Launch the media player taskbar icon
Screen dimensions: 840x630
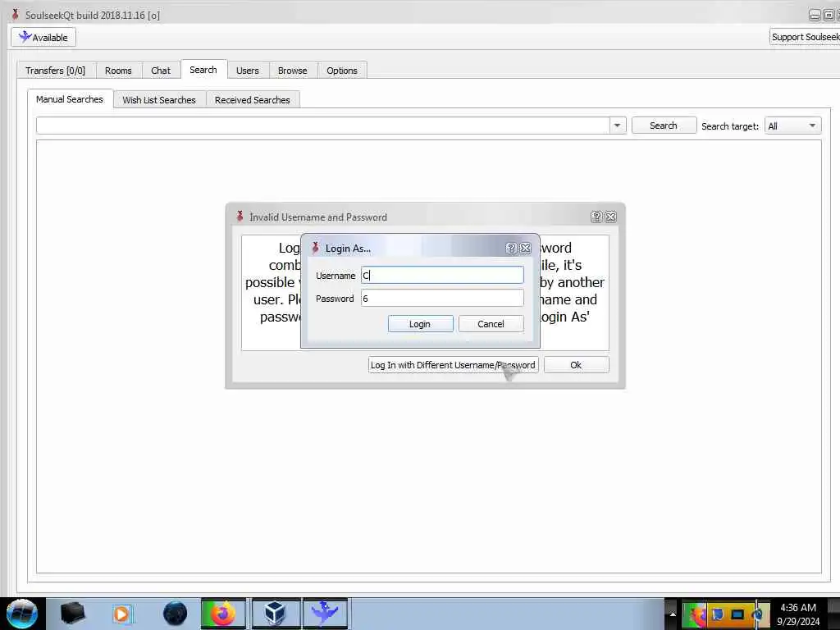pos(122,614)
